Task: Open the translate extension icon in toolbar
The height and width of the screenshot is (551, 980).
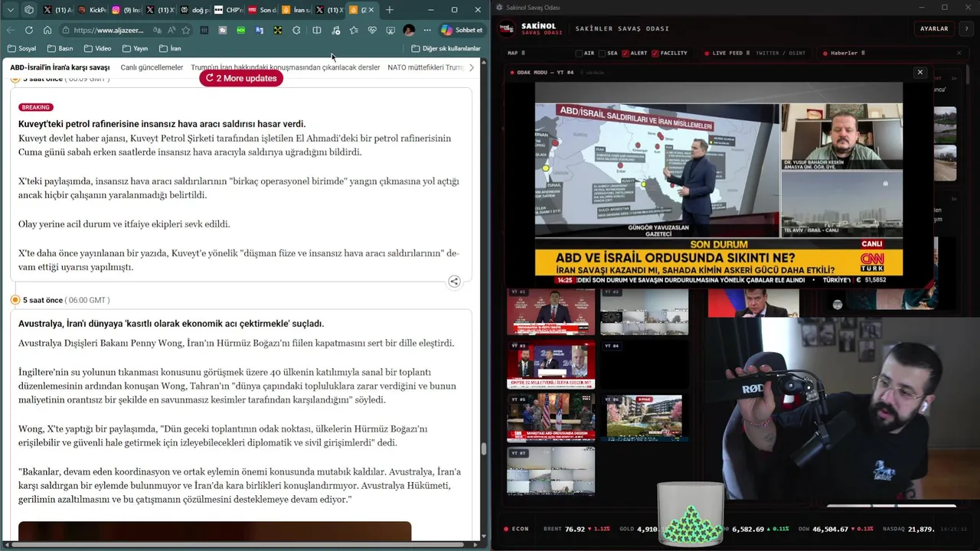Action: 260,30
